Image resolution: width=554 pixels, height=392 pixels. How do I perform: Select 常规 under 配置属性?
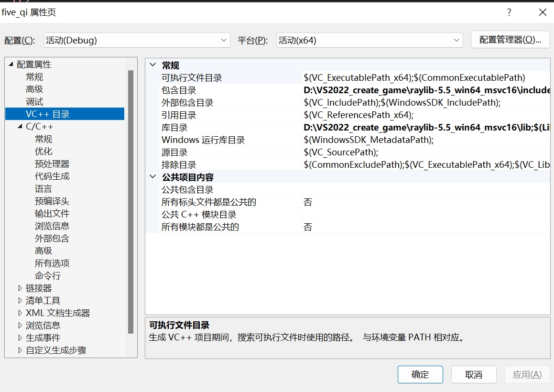click(34, 76)
